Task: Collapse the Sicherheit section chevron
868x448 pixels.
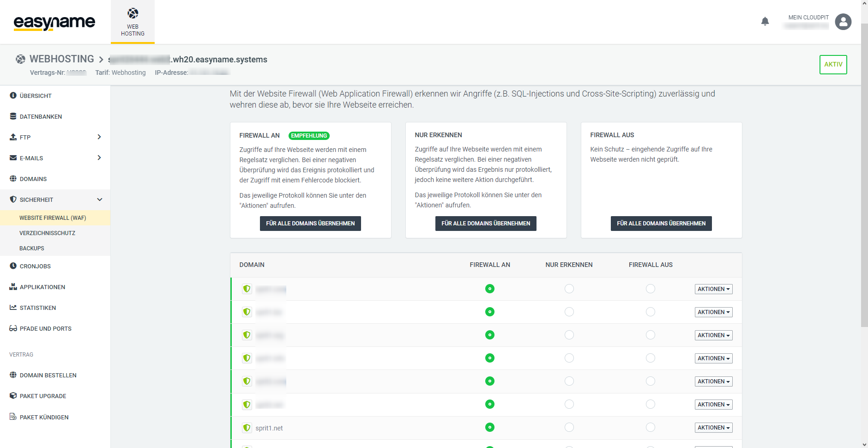Action: tap(99, 200)
